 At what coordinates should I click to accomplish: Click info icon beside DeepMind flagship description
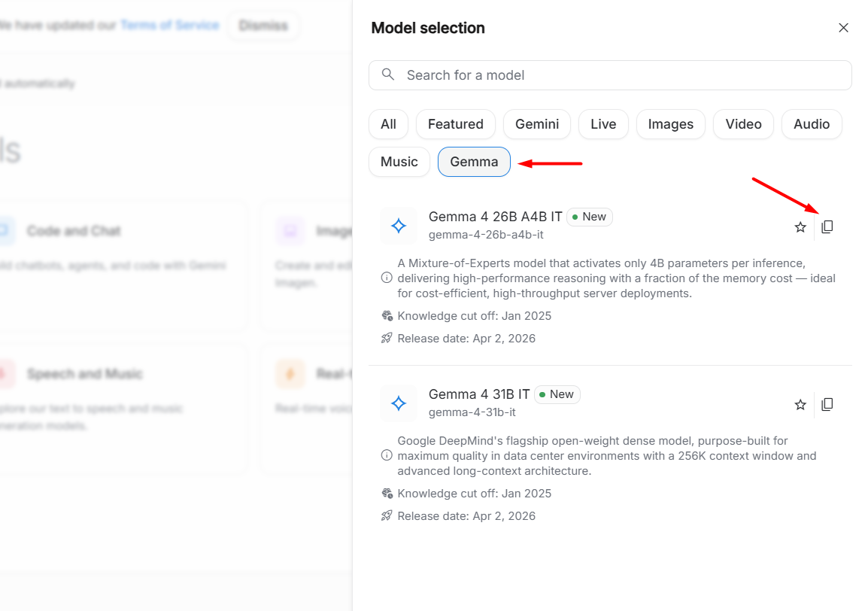click(x=387, y=455)
